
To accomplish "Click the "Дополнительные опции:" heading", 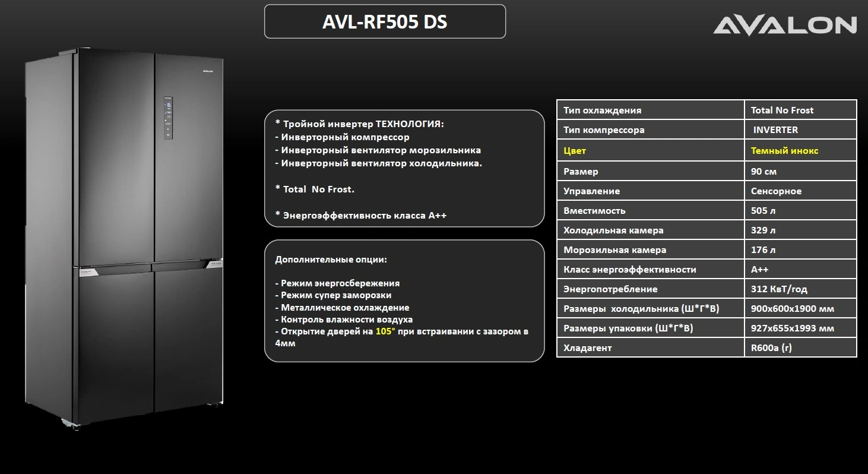I will (331, 260).
